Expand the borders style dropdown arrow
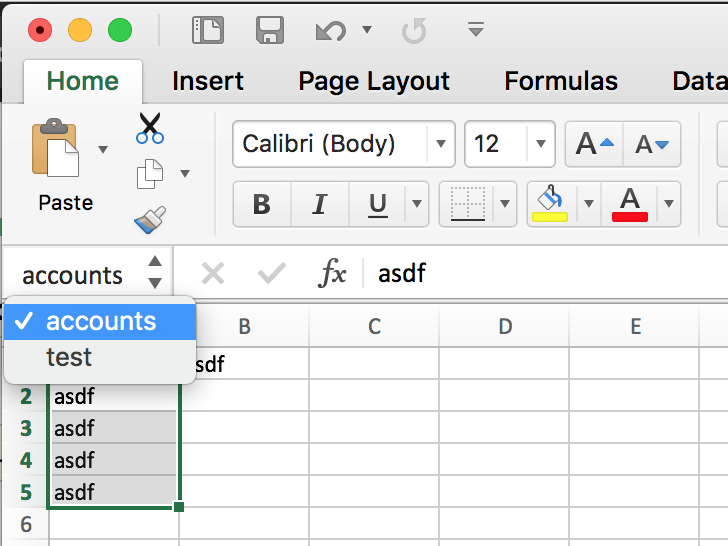This screenshot has width=728, height=546. click(x=505, y=205)
